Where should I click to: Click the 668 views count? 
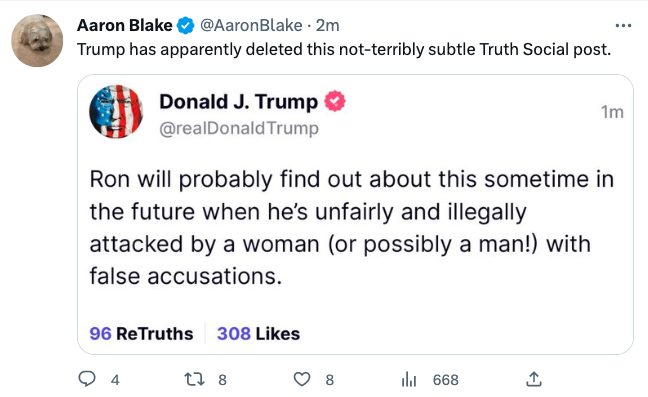click(x=446, y=380)
